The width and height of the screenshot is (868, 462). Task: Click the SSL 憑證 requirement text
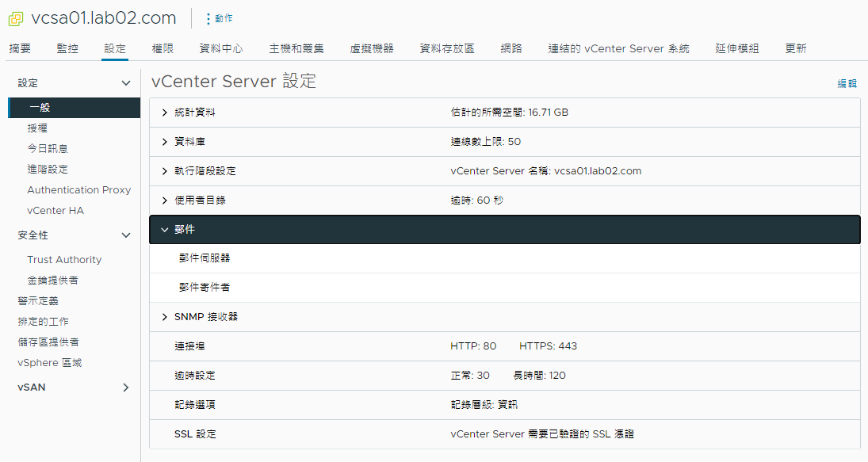pos(542,434)
